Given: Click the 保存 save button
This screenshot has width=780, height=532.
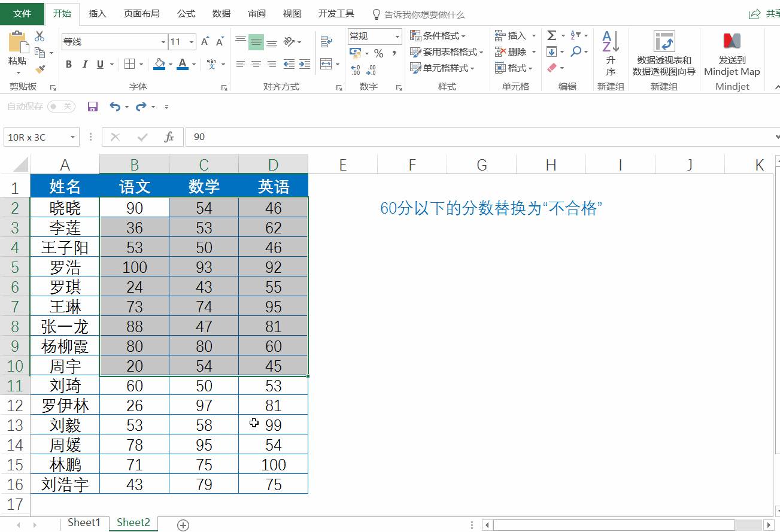Looking at the screenshot, I should coord(92,107).
